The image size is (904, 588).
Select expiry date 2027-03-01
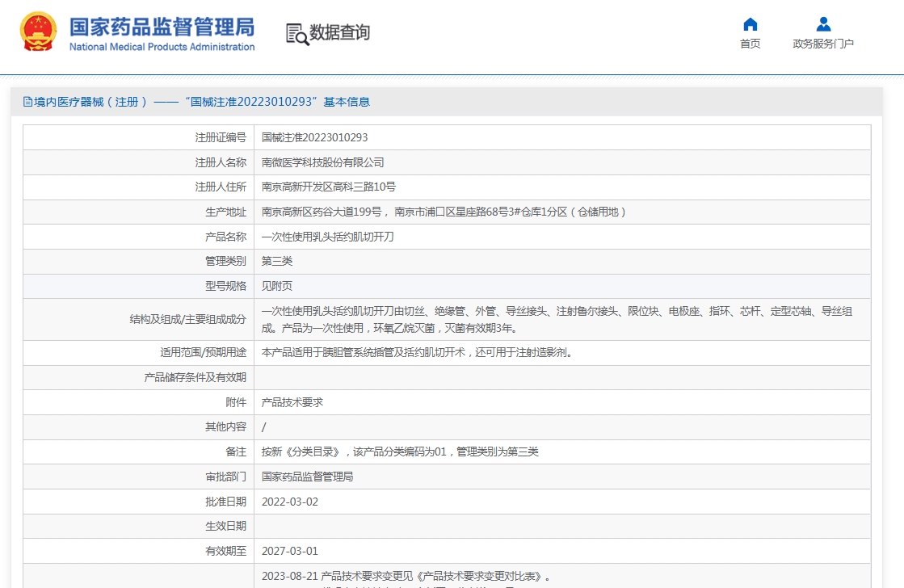[290, 551]
